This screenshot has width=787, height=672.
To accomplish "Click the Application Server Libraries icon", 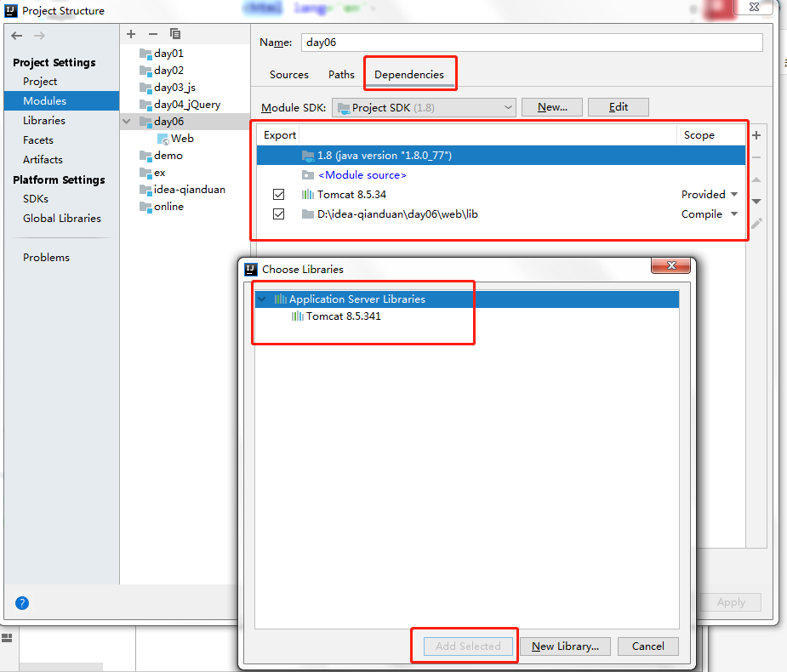I will [x=281, y=299].
